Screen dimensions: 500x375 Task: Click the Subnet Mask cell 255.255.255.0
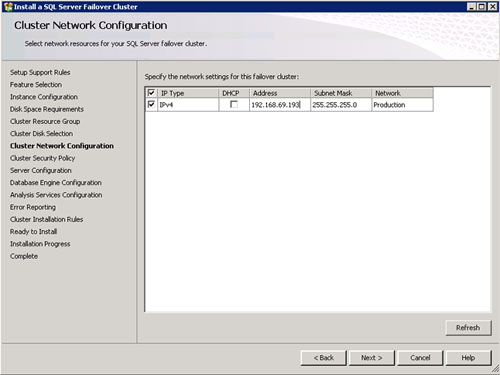[341, 105]
